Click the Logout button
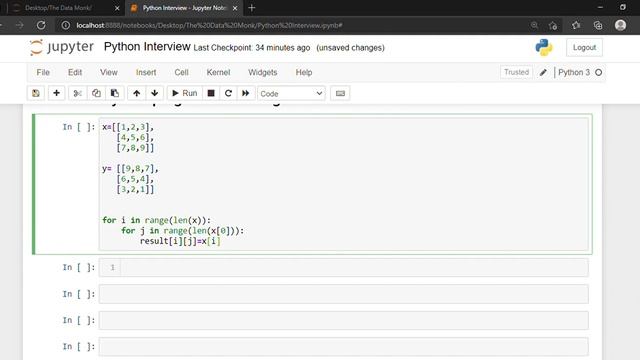The height and width of the screenshot is (360, 640). tap(584, 48)
